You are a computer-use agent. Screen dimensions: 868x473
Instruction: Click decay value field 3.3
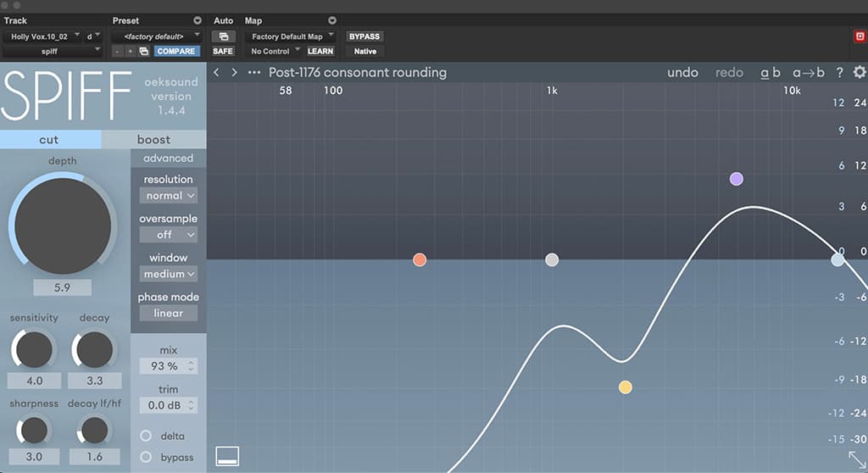[95, 381]
